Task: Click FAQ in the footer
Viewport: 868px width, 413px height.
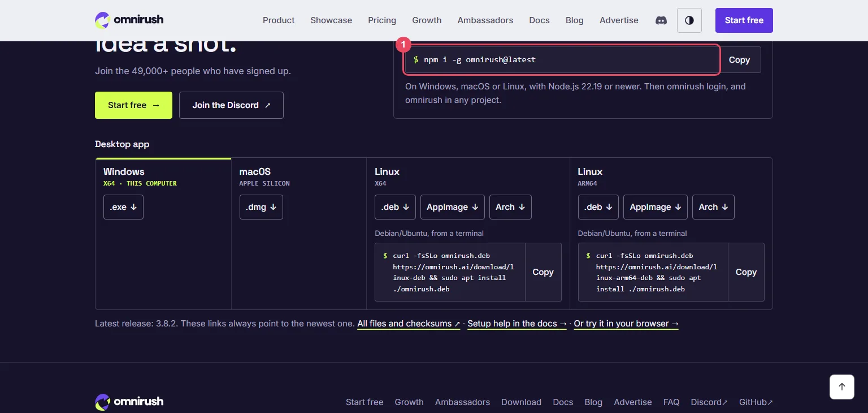Action: point(671,402)
